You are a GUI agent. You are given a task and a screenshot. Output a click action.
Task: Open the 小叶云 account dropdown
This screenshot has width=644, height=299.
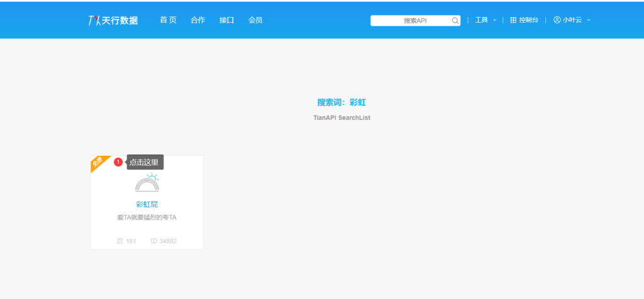pos(572,20)
